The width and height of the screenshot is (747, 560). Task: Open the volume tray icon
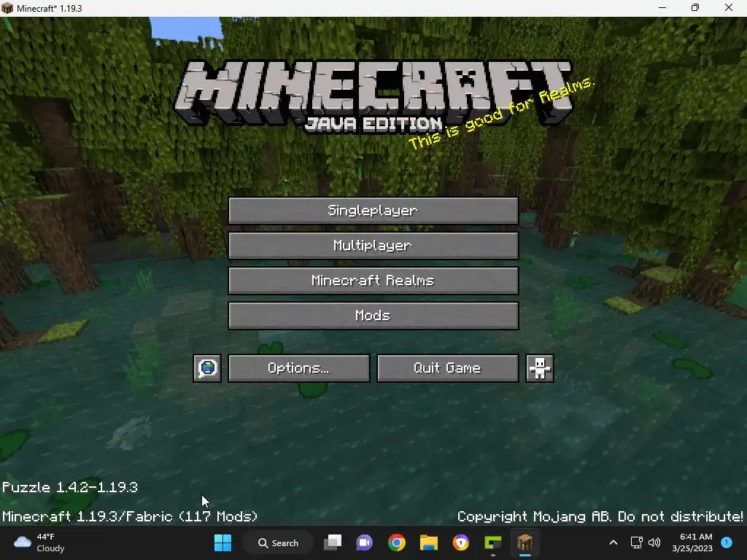point(654,542)
